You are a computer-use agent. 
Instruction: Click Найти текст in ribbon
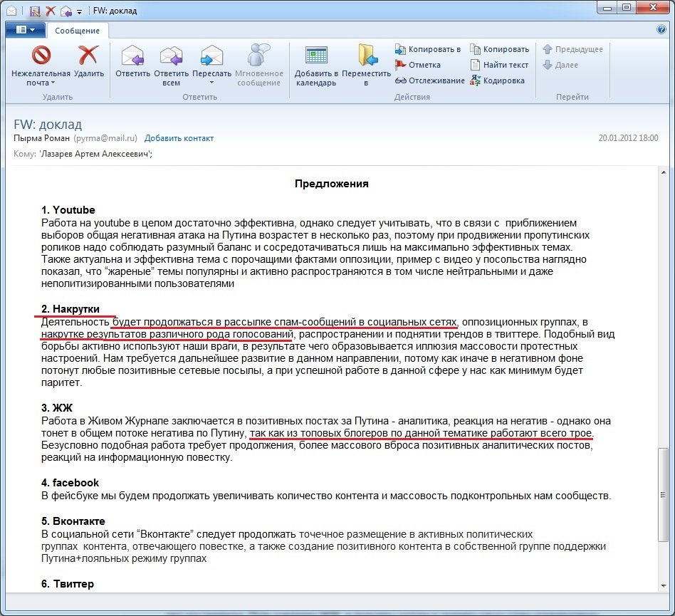[499, 65]
